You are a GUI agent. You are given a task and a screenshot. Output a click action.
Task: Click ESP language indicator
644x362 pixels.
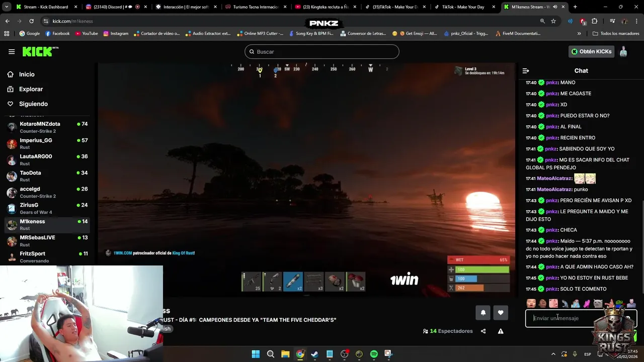[x=588, y=354]
